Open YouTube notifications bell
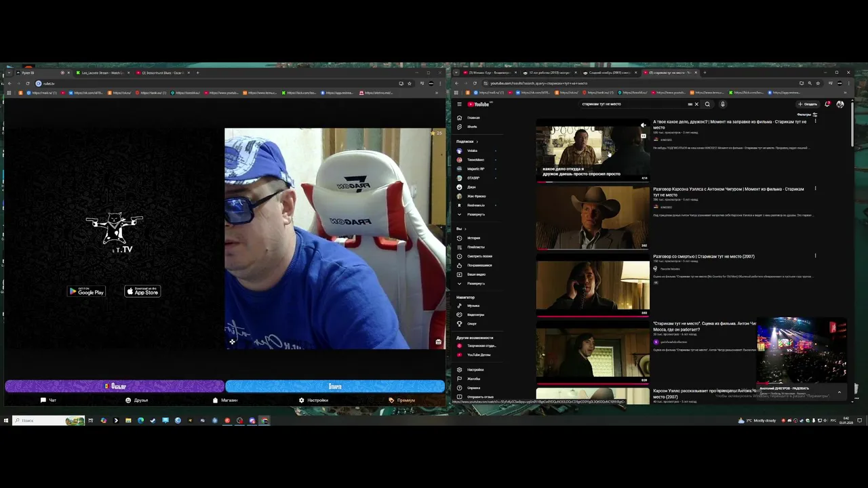Screen dimensions: 868x488 pos(827,104)
